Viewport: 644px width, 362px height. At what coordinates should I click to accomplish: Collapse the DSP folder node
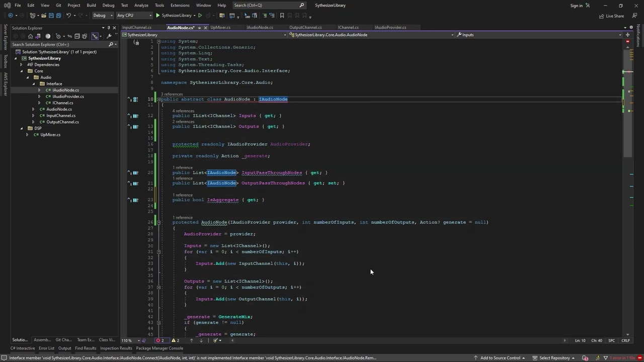(22, 128)
